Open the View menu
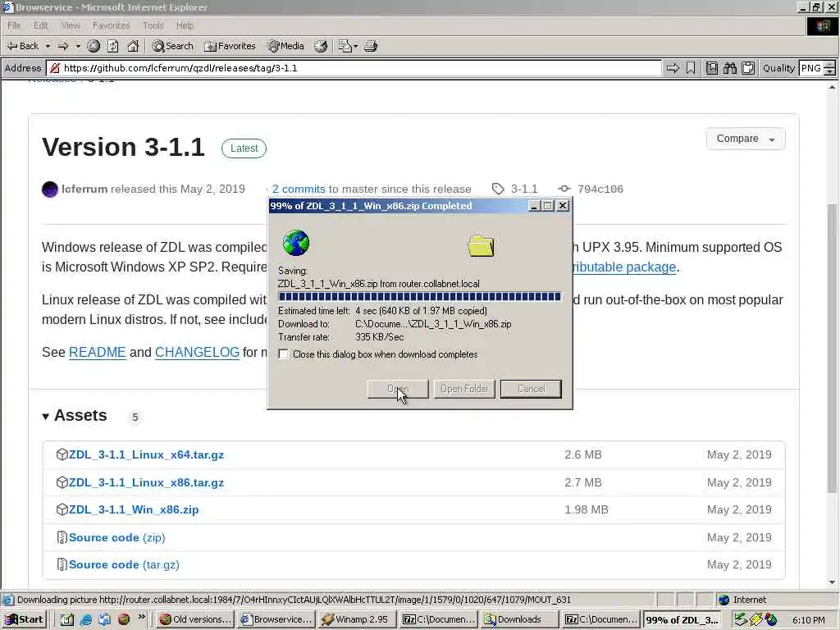 click(71, 25)
